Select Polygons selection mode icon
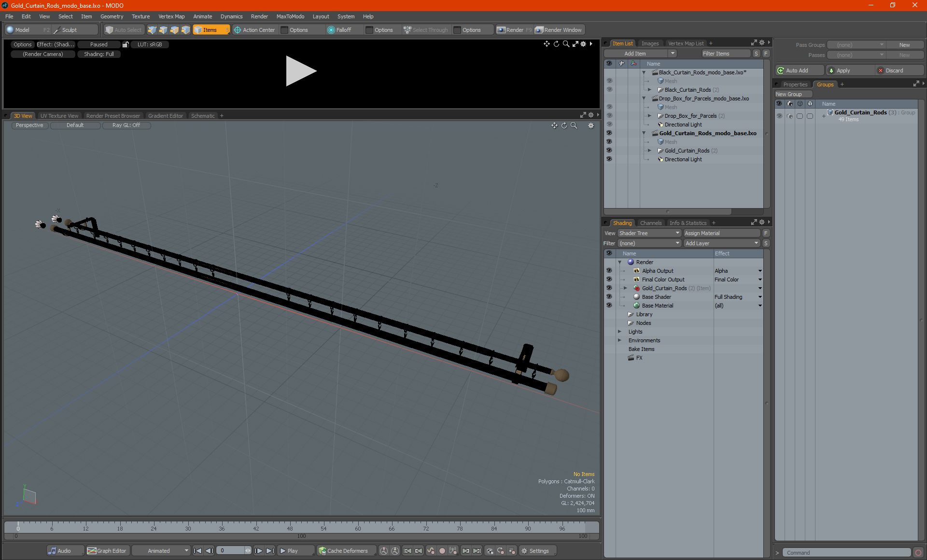This screenshot has width=927, height=560. pos(174,30)
